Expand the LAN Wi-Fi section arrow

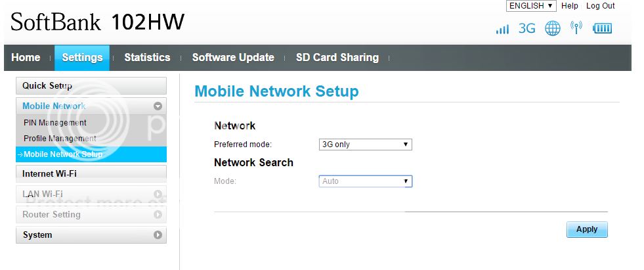point(158,194)
